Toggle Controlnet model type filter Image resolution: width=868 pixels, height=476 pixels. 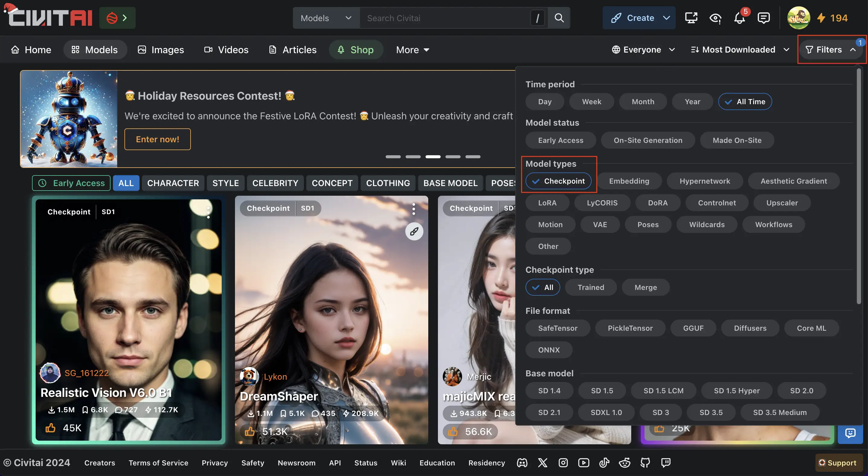[717, 203]
